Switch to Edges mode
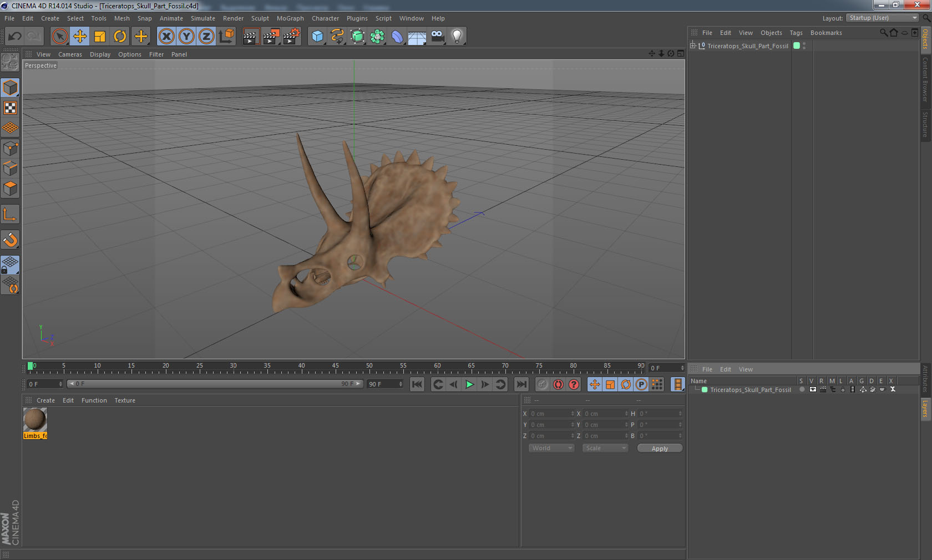932x560 pixels. (x=10, y=169)
